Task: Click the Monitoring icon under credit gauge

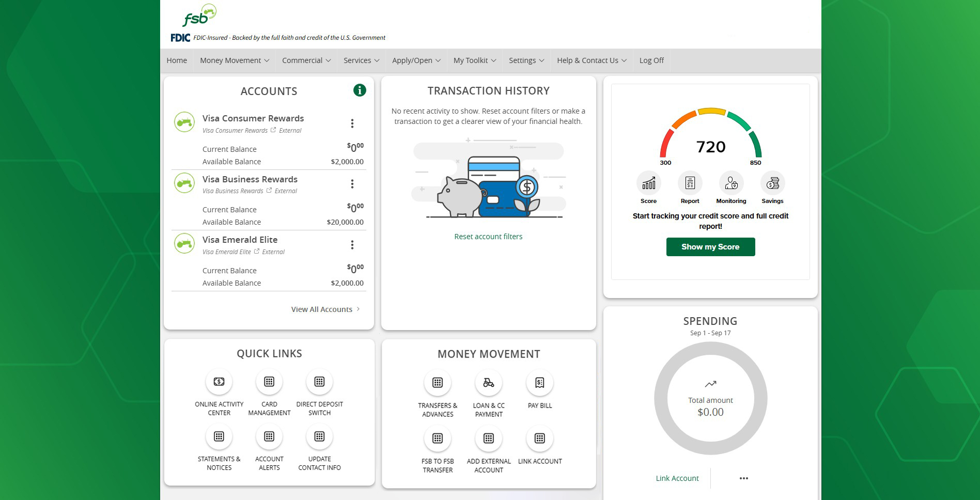Action: click(x=731, y=183)
